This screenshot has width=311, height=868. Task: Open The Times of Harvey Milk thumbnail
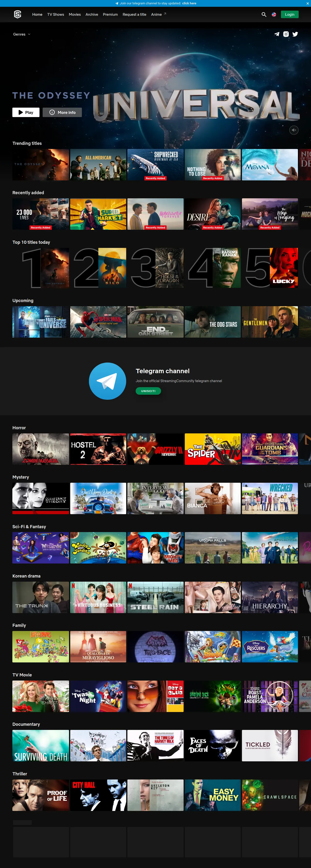coord(155,746)
